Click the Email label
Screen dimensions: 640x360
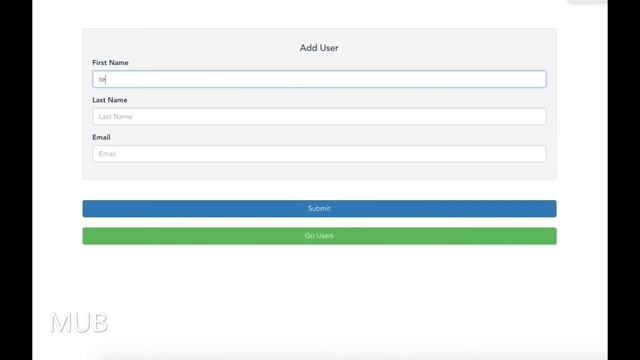point(101,138)
